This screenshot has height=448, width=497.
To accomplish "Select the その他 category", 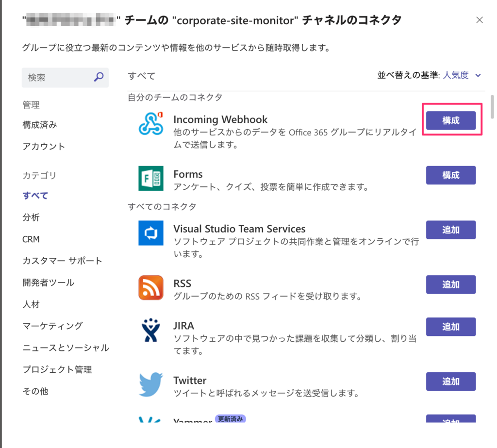I will coord(35,391).
